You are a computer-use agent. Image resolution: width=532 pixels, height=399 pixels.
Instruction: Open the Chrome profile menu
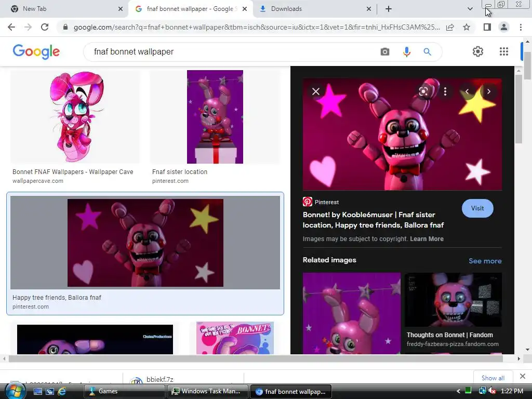[504, 27]
